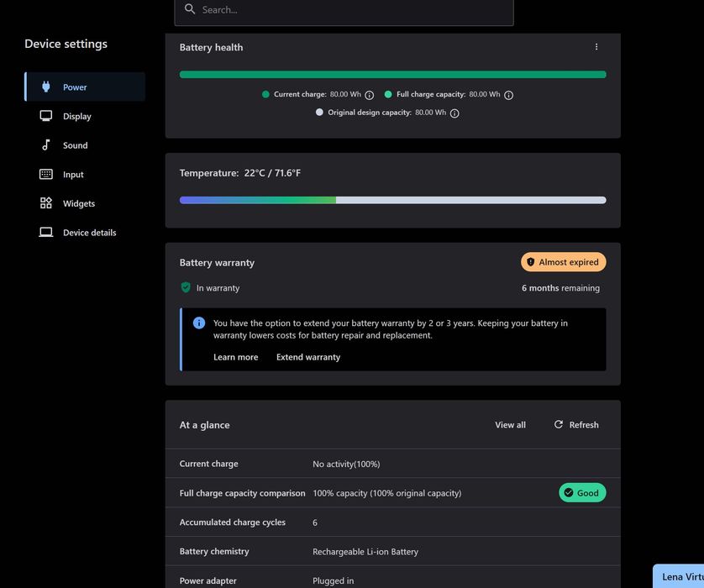The width and height of the screenshot is (704, 588).
Task: Open Device details page
Action: pos(85,233)
